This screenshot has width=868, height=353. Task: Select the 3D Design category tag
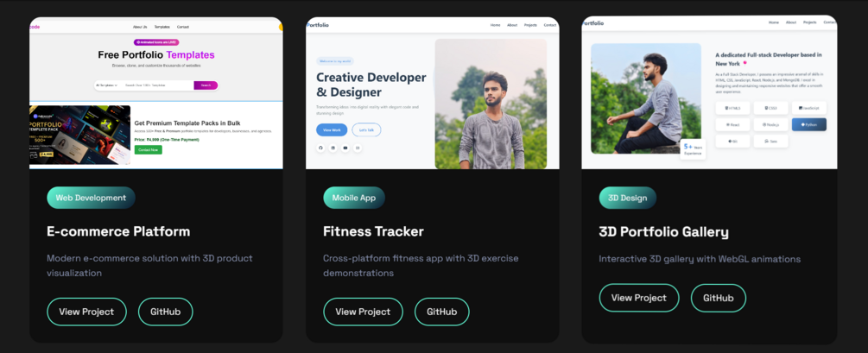click(x=627, y=198)
